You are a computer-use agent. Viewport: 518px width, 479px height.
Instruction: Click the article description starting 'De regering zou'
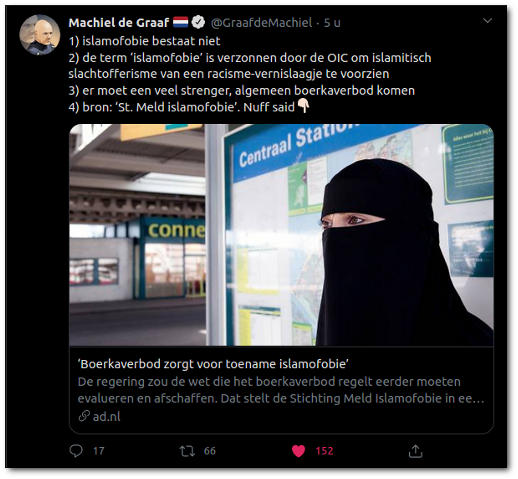coord(281,390)
